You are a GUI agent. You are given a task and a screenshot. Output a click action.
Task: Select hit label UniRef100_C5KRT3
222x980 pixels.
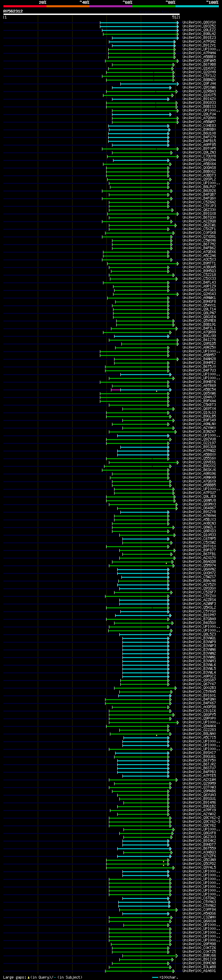199,405
